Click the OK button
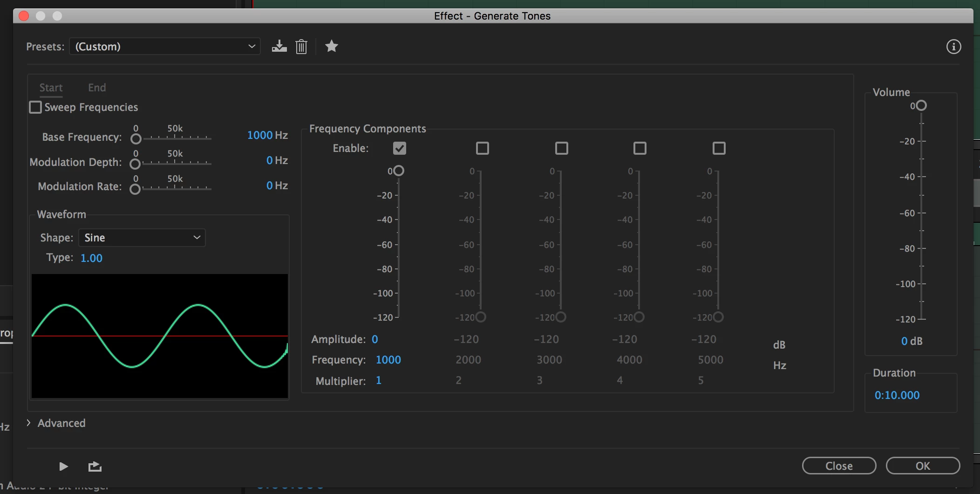Screen dimensions: 980x494 click(x=923, y=466)
